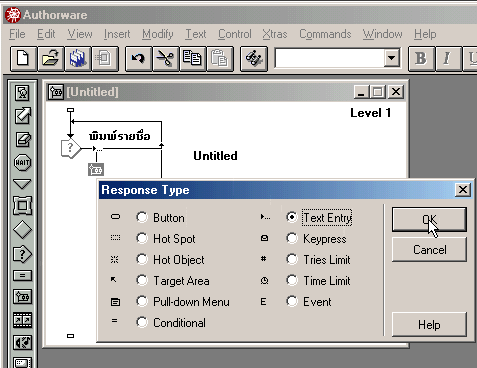Maximize the Untitled design window

[378, 92]
